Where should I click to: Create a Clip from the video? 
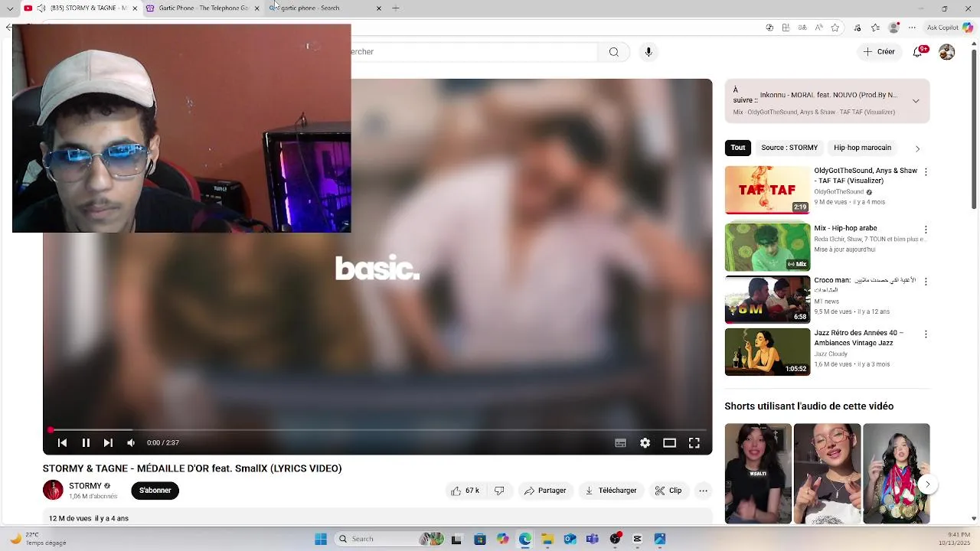coord(668,491)
